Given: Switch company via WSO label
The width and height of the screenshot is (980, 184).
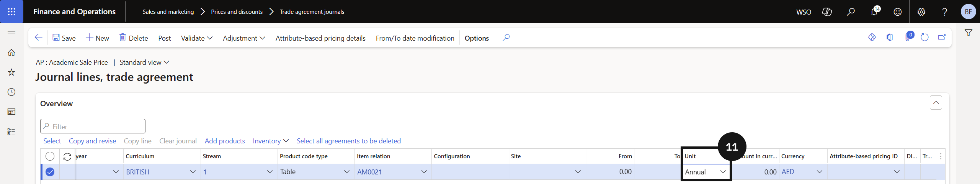Looking at the screenshot, I should click(804, 12).
